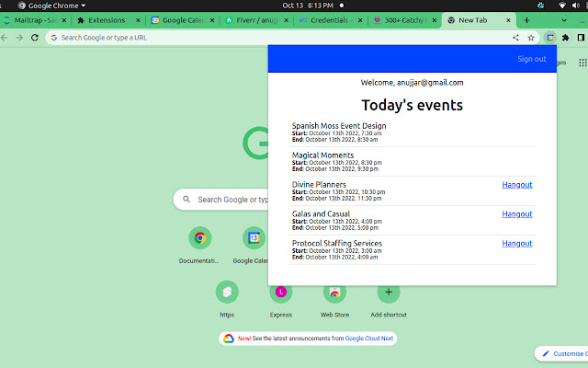The width and height of the screenshot is (588, 368).
Task: Open Hangout link for Protocol Staffing Services
Action: [517, 243]
